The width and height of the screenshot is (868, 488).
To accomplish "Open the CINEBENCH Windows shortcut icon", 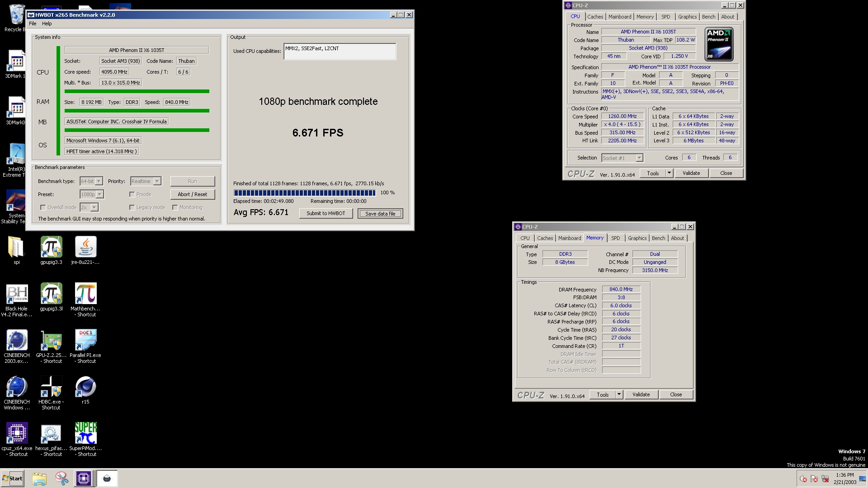I will [x=17, y=393].
